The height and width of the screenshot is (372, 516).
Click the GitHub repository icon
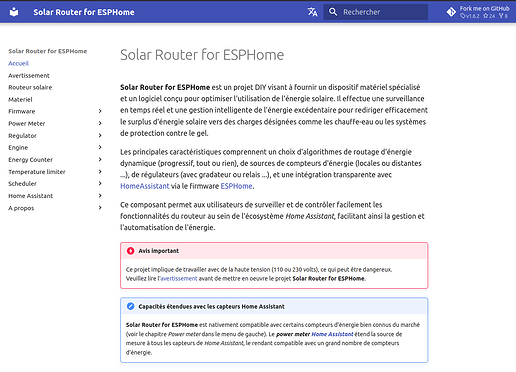451,12
